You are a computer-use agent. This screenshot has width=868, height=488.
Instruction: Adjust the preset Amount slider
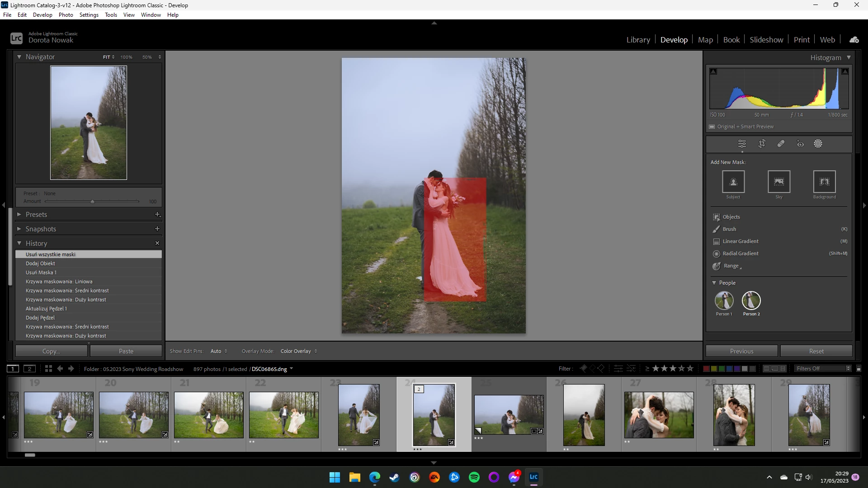click(92, 202)
